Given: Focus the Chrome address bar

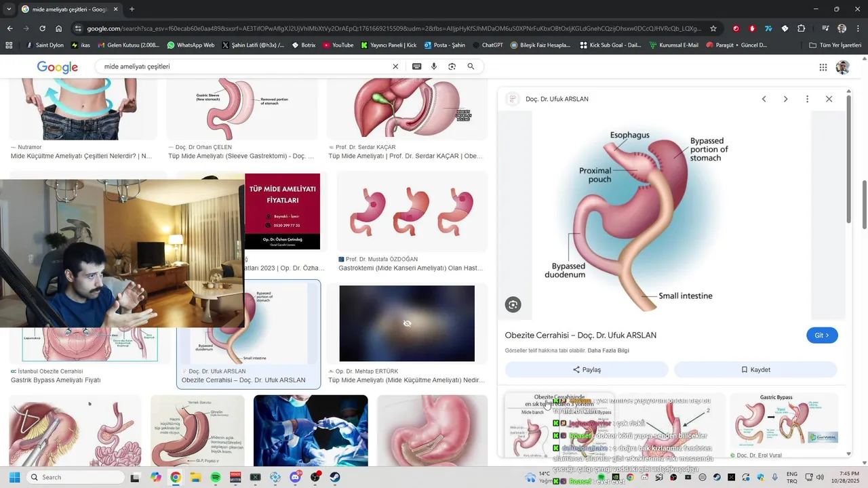Looking at the screenshot, I should click(393, 28).
